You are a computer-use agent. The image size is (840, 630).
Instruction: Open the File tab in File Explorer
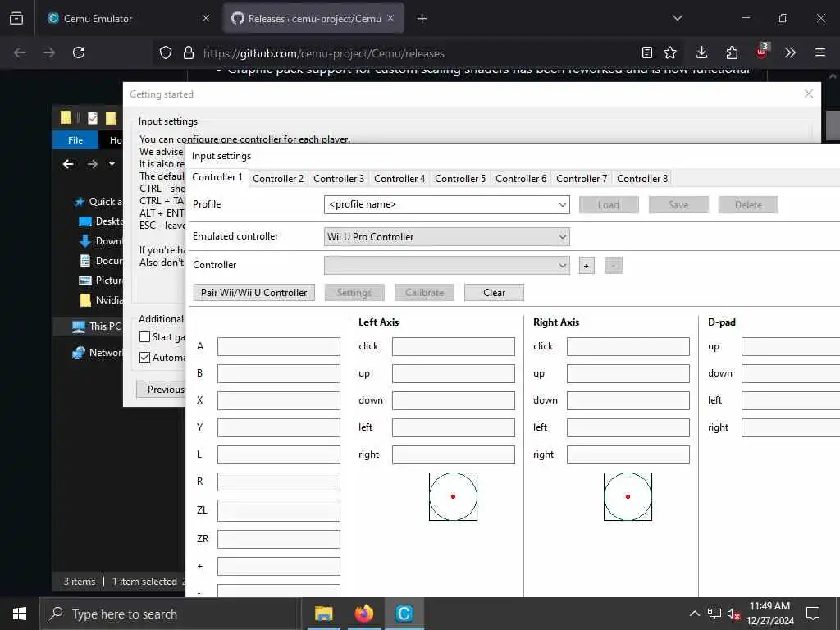pos(75,140)
